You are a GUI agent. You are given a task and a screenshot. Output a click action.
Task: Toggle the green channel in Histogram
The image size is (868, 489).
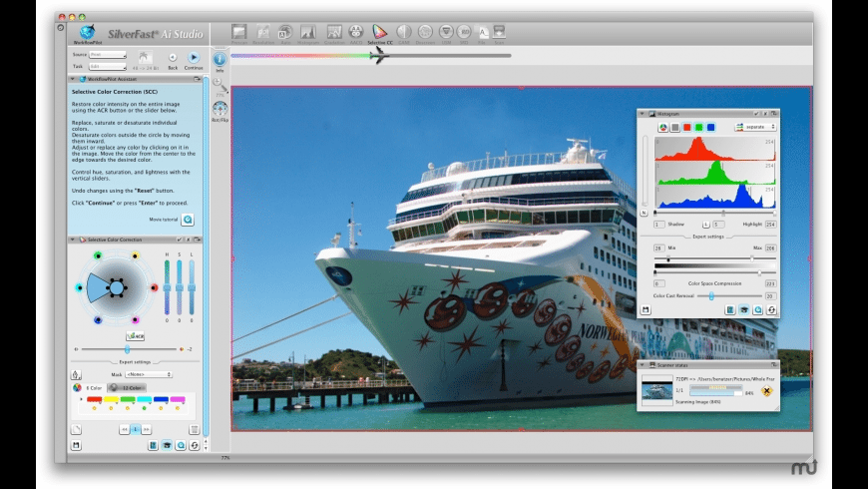point(698,128)
